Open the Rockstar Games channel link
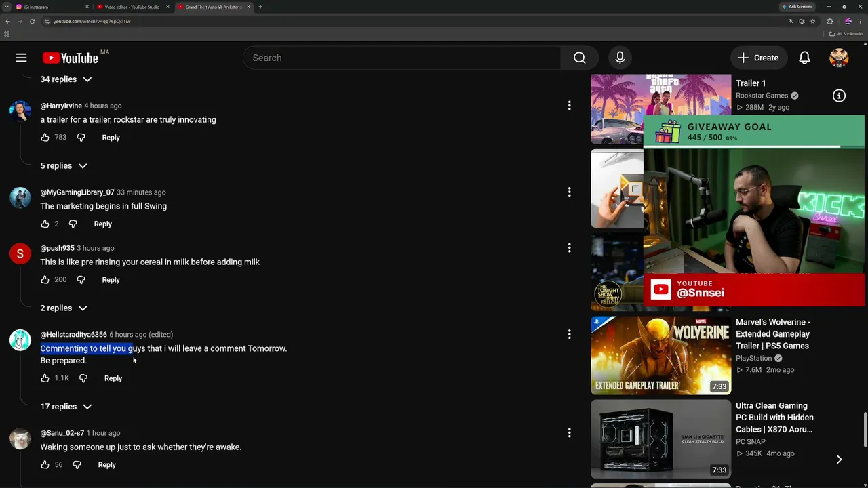868x488 pixels. [x=762, y=96]
